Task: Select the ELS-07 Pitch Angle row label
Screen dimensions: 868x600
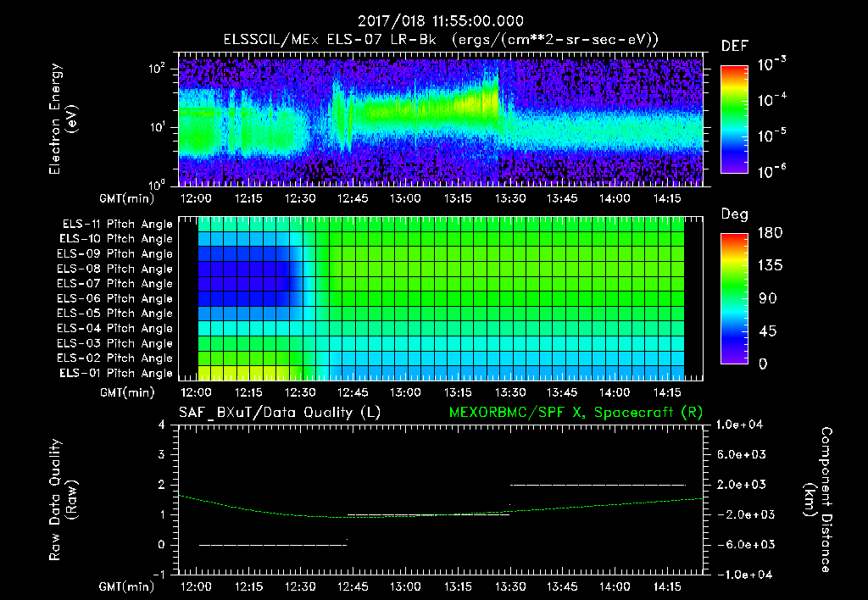Action: coord(115,283)
